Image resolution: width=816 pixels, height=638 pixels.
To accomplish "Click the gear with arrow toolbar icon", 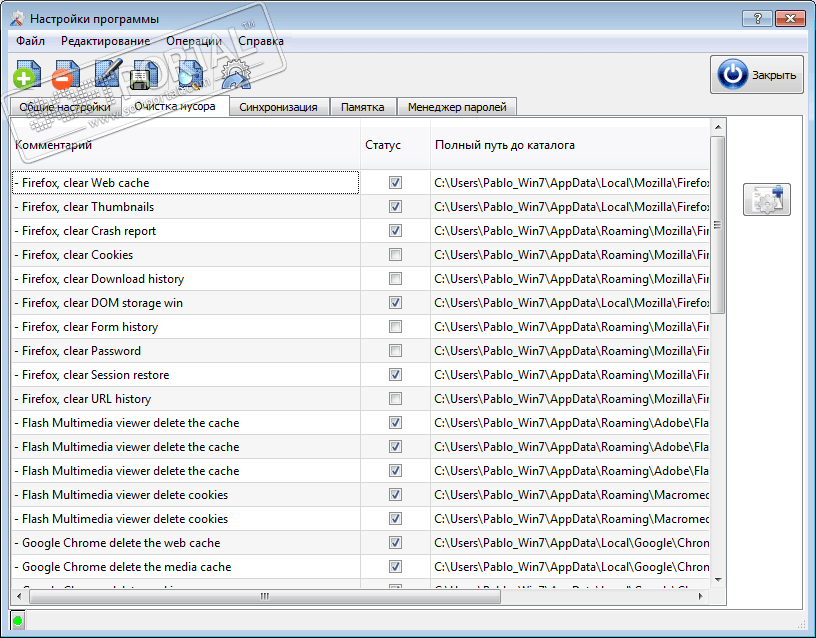I will (236, 74).
